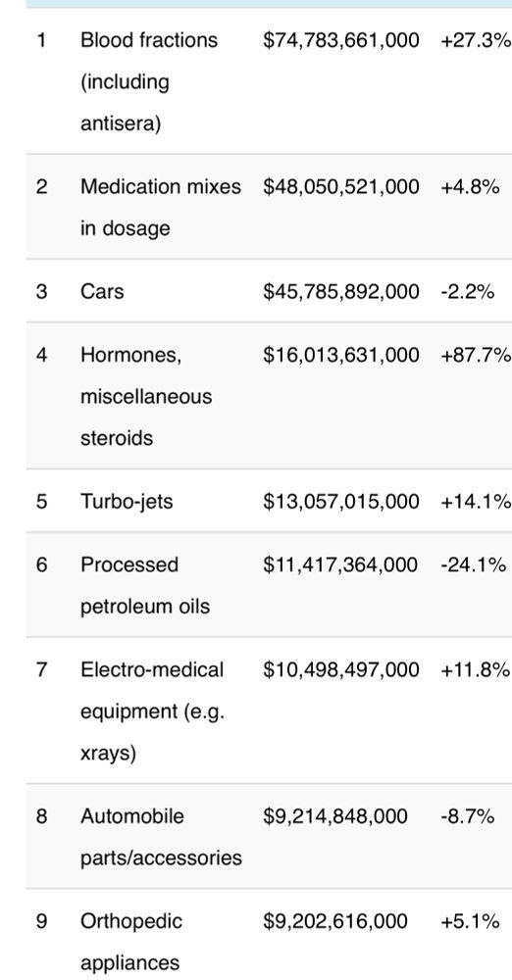Screen dimensions: 512x980
Task: Click the -2.2% change for Cars
Action: click(x=467, y=291)
